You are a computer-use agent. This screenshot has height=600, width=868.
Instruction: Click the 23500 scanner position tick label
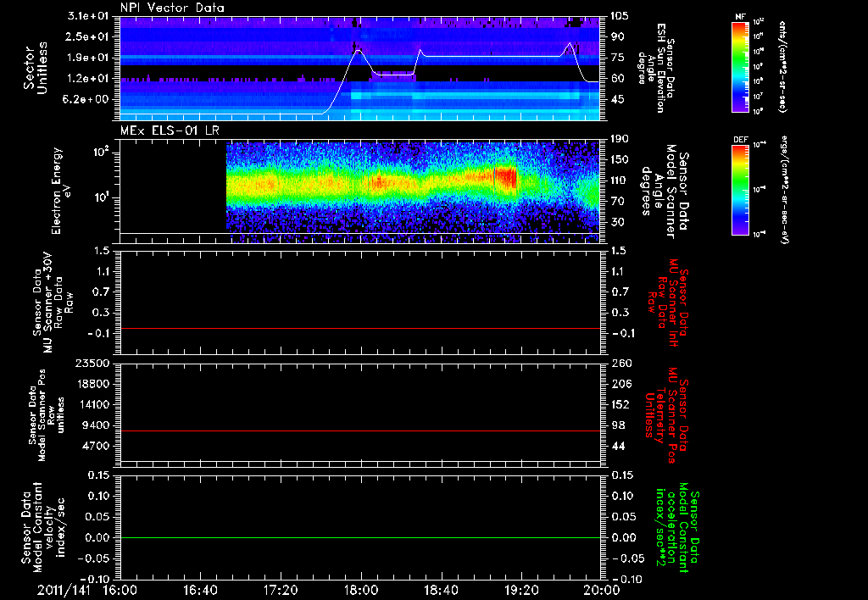point(92,363)
